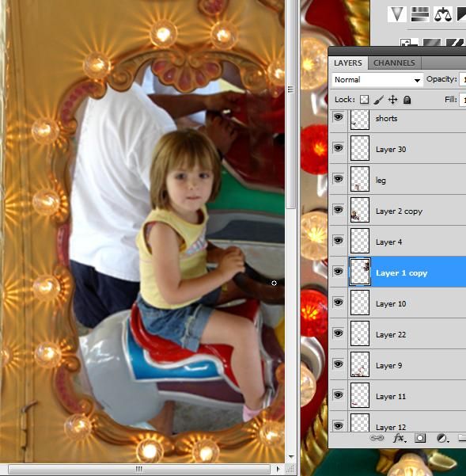Hide the Layer 1 copy layer
This screenshot has height=476, width=466.
click(339, 271)
